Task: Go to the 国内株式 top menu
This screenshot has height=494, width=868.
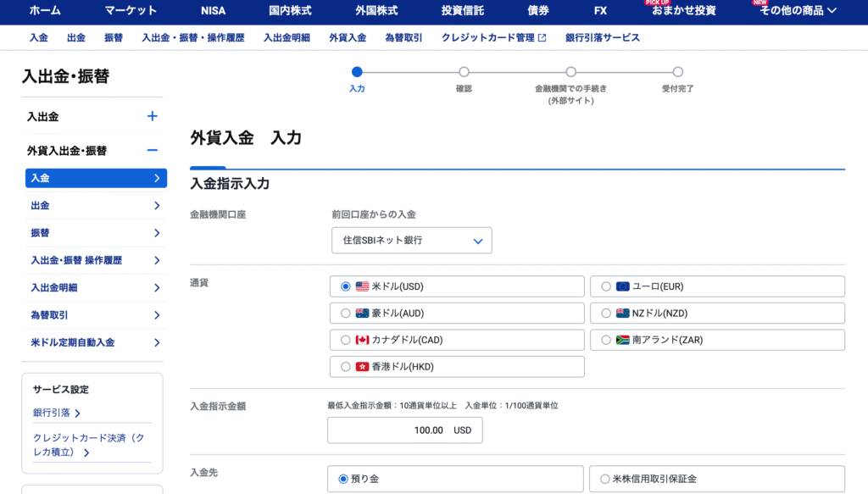Action: point(290,11)
